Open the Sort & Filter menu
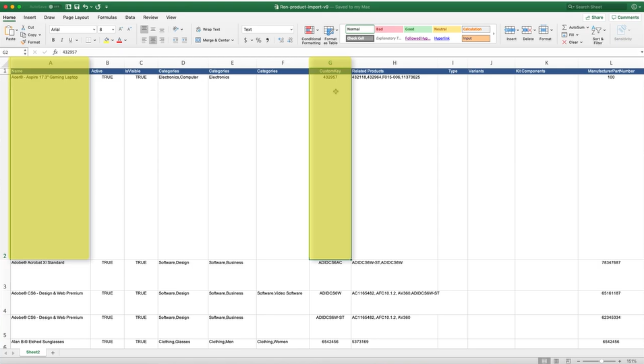Viewport: 644px width, 364px height. coord(598,34)
